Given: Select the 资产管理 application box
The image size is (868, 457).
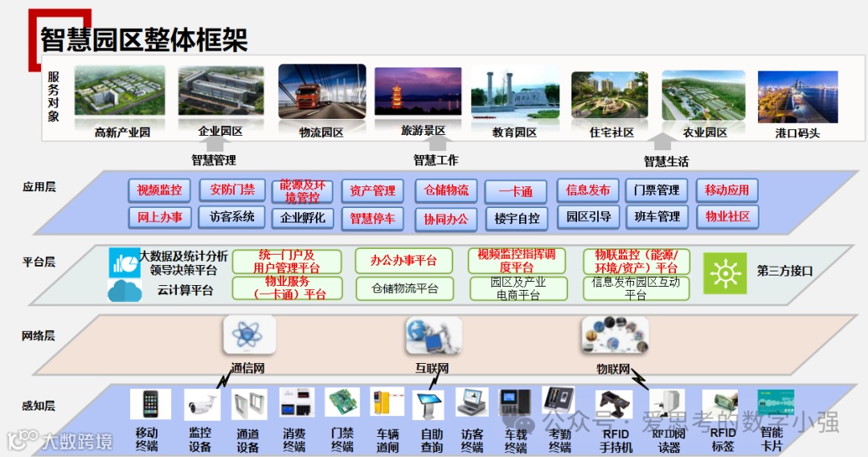Looking at the screenshot, I should coord(373,191).
